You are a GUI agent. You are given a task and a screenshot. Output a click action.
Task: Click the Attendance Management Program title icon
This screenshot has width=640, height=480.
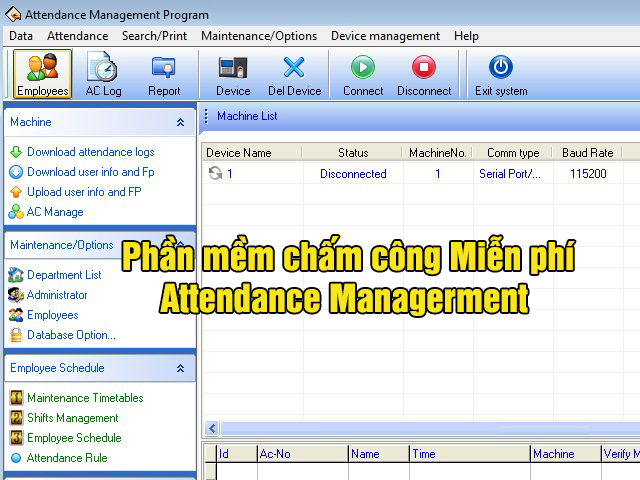(13, 15)
